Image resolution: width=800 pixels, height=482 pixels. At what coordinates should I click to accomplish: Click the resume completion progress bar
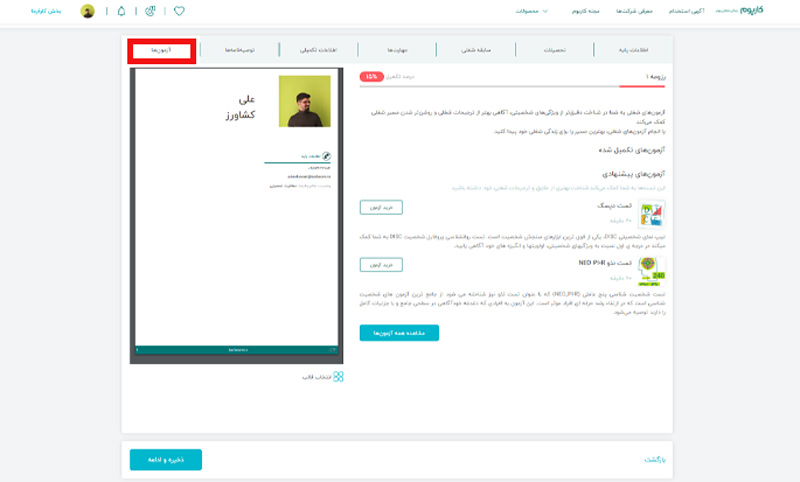[x=512, y=87]
